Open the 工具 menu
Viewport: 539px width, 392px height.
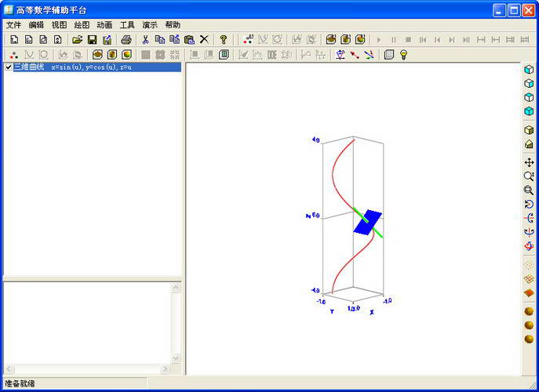pyautogui.click(x=127, y=25)
